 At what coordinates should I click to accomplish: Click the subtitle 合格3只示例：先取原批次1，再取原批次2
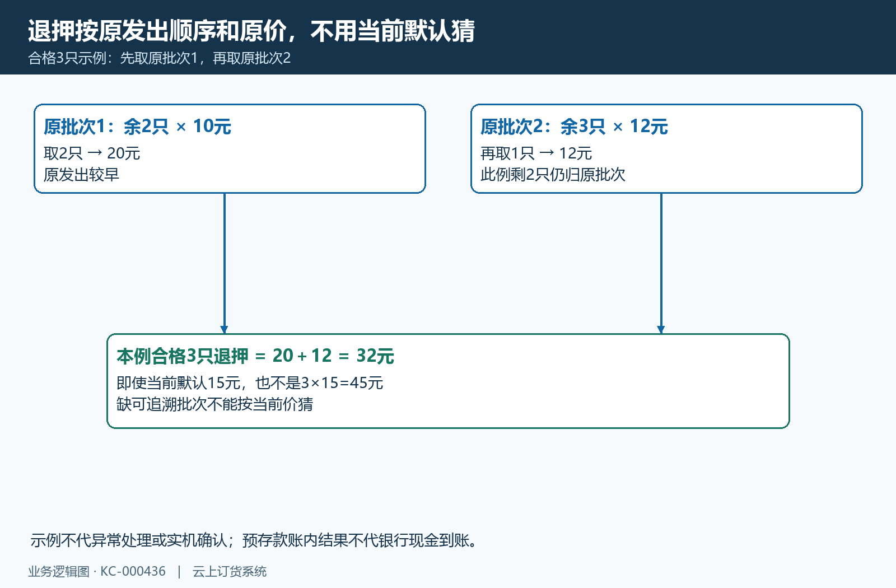coord(160,58)
